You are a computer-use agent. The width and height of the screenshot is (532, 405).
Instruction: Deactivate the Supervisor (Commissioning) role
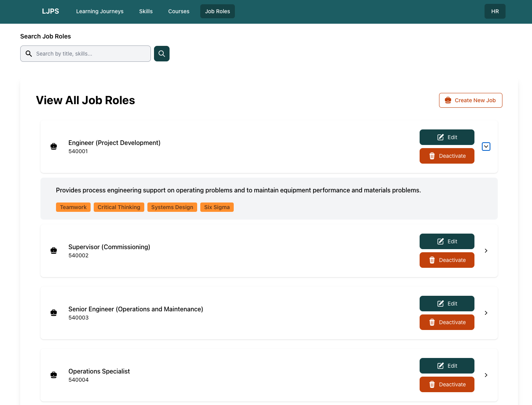click(x=447, y=260)
